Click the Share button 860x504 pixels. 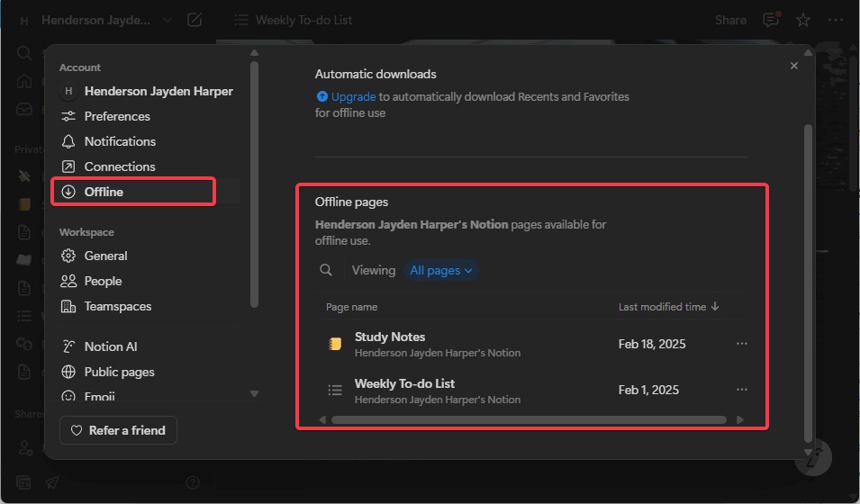pos(730,20)
